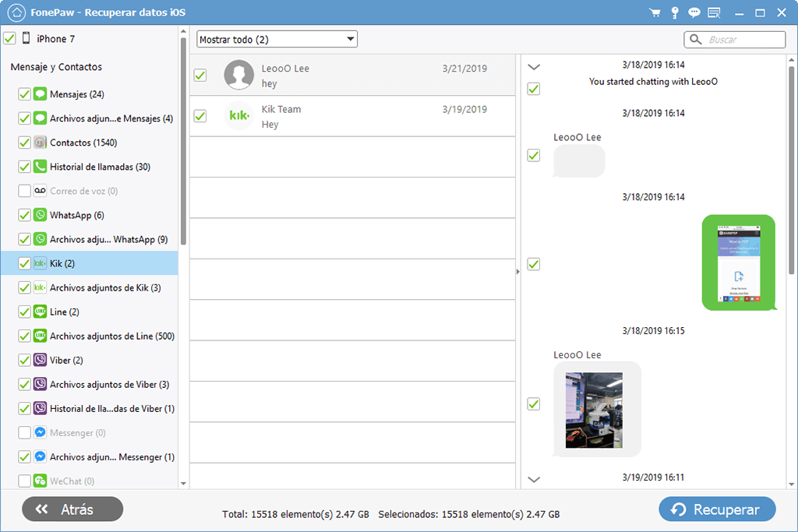Click the WeChat (0) icon
This screenshot has height=532, width=798.
click(41, 481)
